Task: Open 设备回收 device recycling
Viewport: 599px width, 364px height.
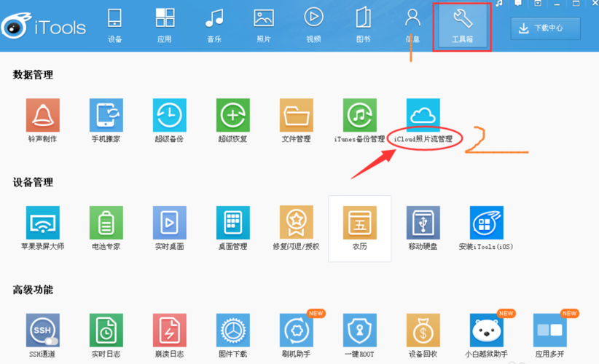Action: pos(423,331)
